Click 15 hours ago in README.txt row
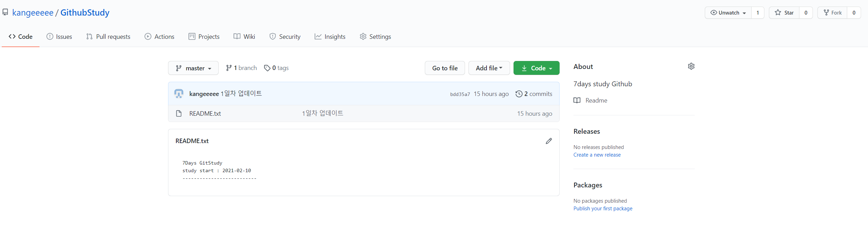868x229 pixels. click(535, 114)
